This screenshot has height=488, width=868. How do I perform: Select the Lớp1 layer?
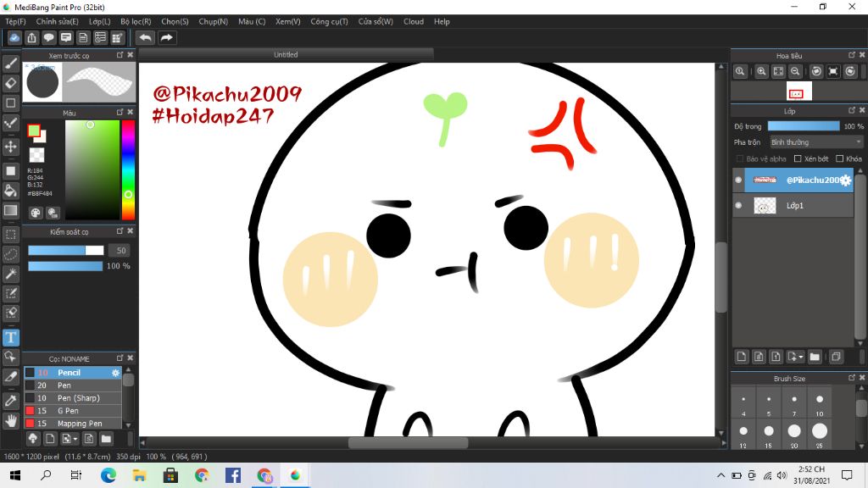(793, 205)
